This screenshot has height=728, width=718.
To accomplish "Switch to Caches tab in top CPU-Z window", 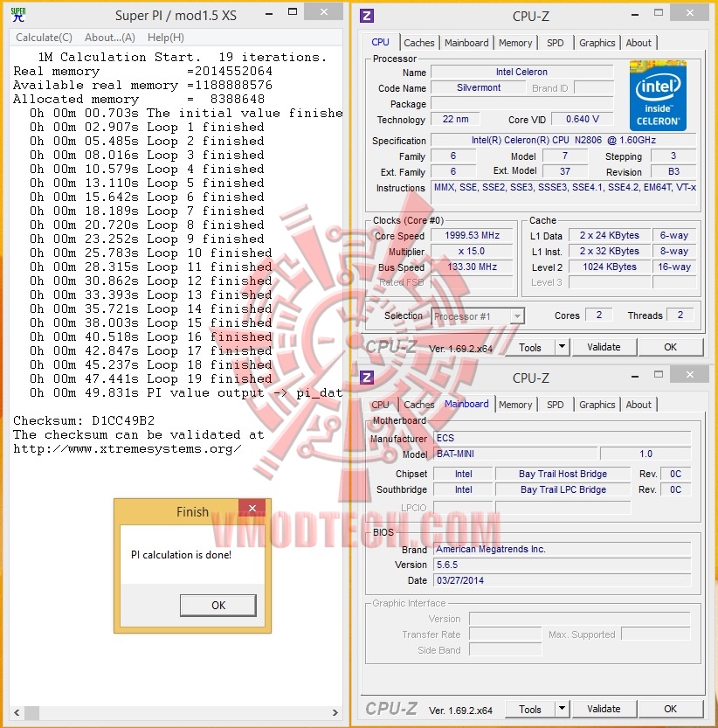I will tap(418, 43).
